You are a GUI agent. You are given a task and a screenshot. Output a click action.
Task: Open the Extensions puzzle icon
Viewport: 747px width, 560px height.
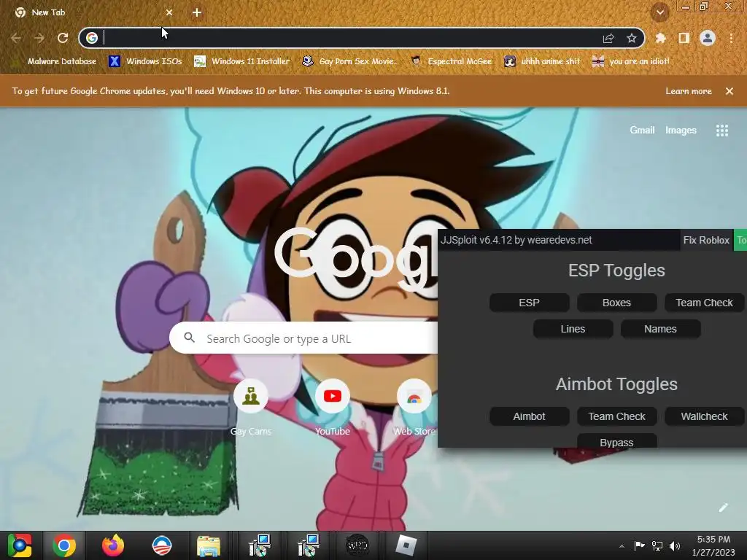click(660, 38)
